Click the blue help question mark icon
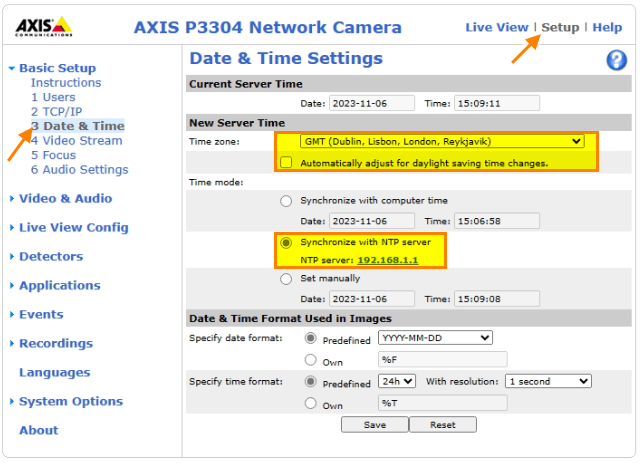Image resolution: width=640 pixels, height=464 pixels. click(616, 60)
